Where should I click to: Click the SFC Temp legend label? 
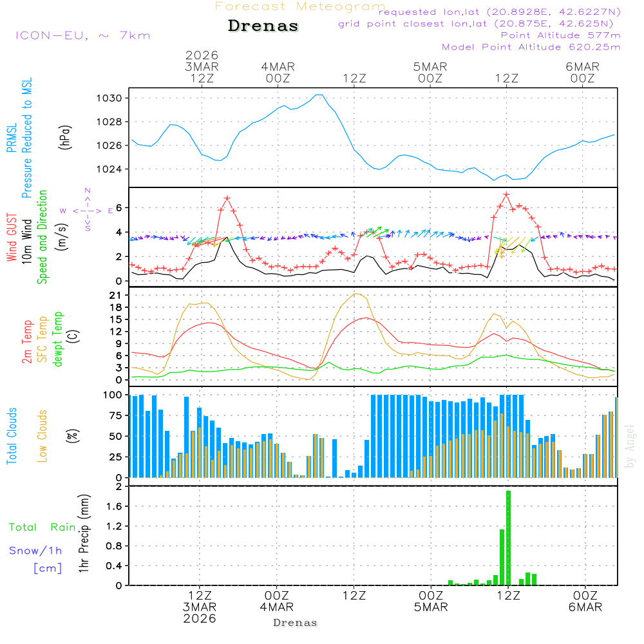43,339
